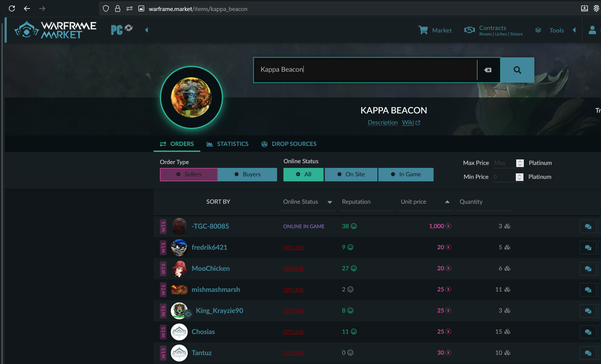Viewport: 601px width, 364px height.
Task: Open -TGC-80085 seller profile
Action: click(x=210, y=226)
